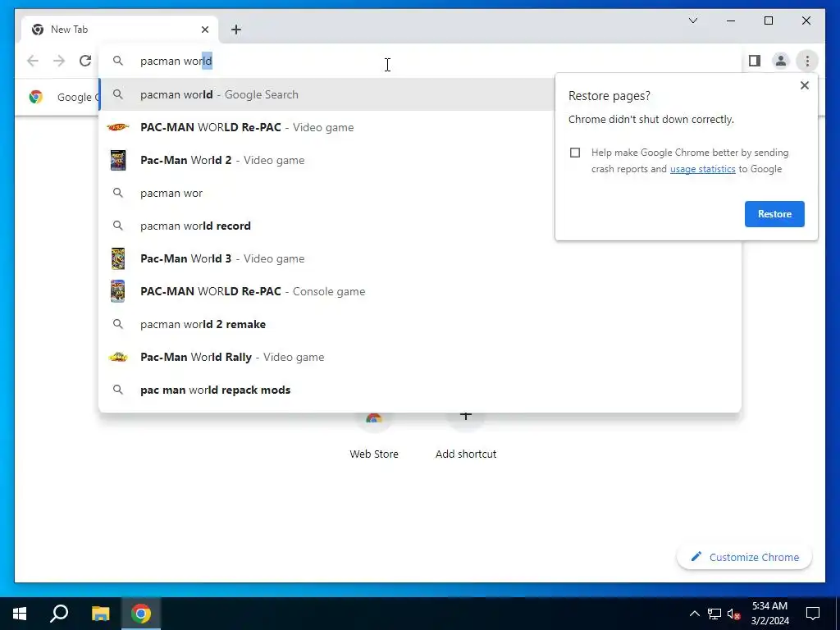840x630 pixels.
Task: Click the search icon in the address bar
Action: [118, 61]
